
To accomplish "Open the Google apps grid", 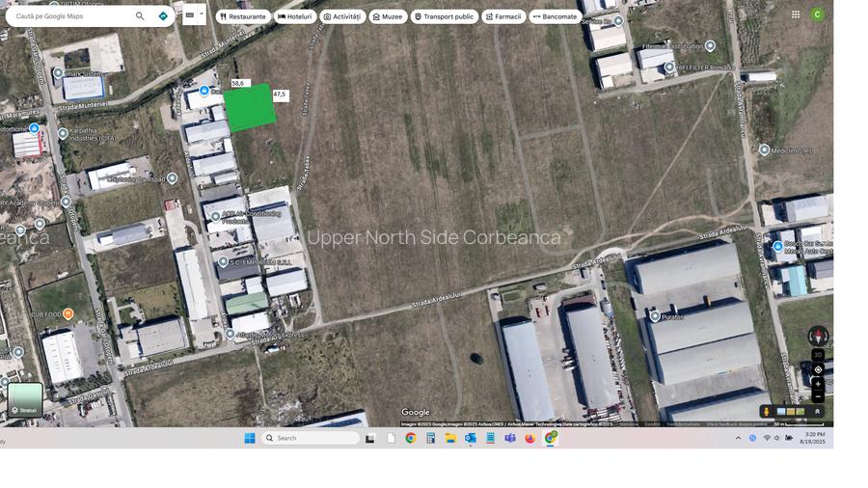I will pyautogui.click(x=795, y=14).
